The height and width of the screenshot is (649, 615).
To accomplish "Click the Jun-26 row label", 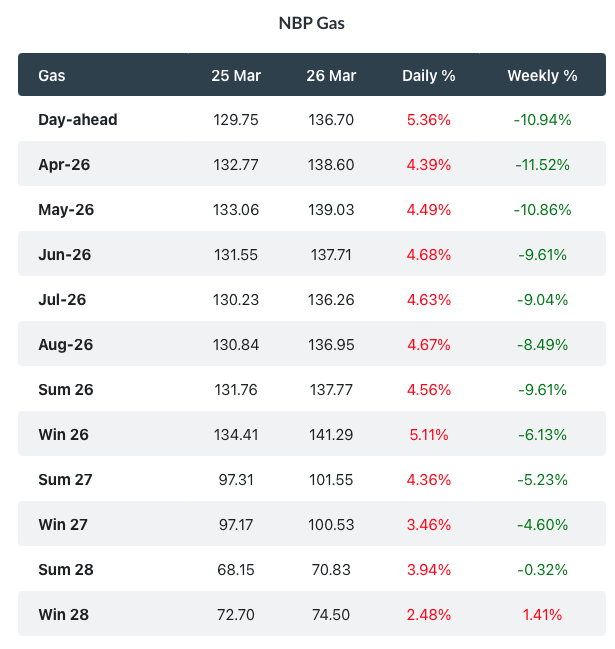I will pyautogui.click(x=64, y=255).
